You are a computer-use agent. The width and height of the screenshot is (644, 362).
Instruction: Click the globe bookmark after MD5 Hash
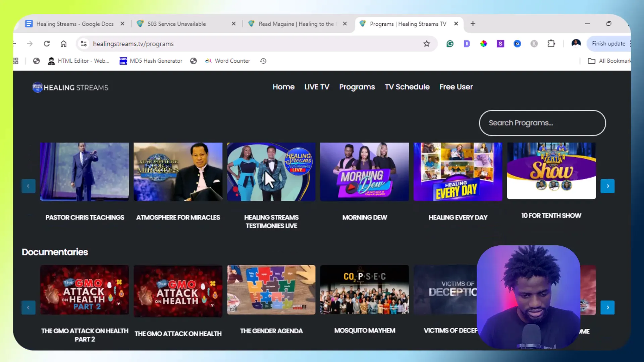(x=193, y=61)
